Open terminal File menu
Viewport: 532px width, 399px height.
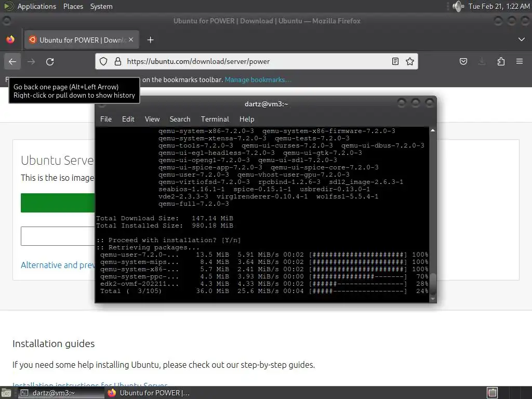106,119
